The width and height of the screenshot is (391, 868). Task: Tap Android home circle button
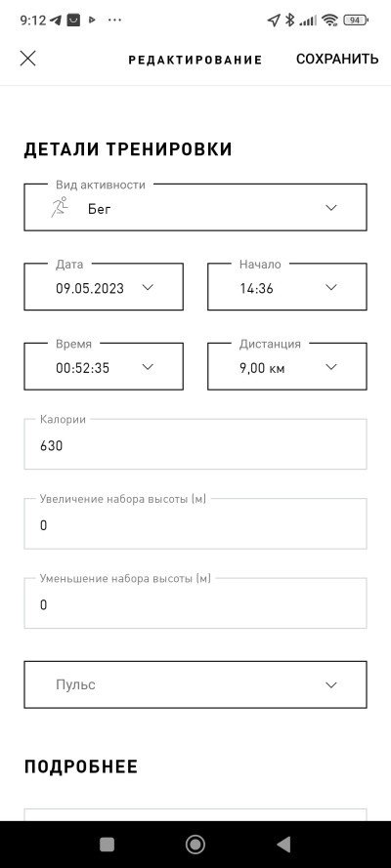coord(195,845)
